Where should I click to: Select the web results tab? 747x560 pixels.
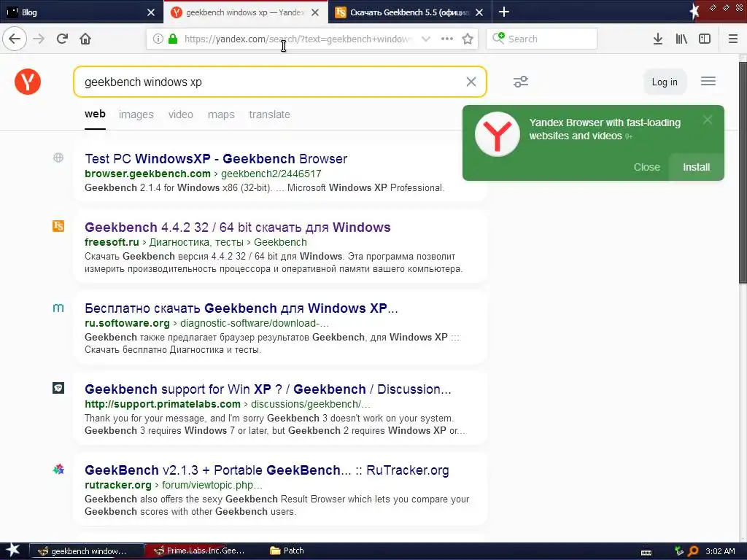coord(96,114)
